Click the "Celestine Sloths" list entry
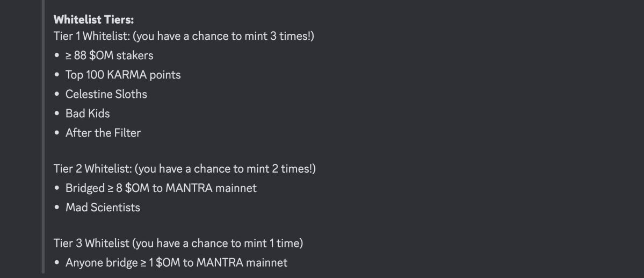Viewport: 644px width, 278px height. 106,94
